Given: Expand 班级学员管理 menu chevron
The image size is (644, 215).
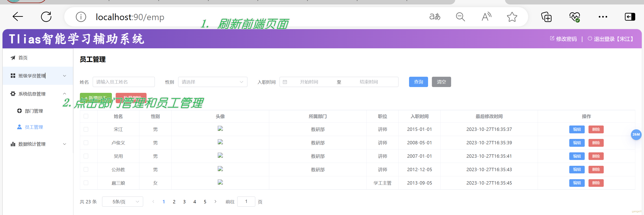Looking at the screenshot, I should 64,76.
